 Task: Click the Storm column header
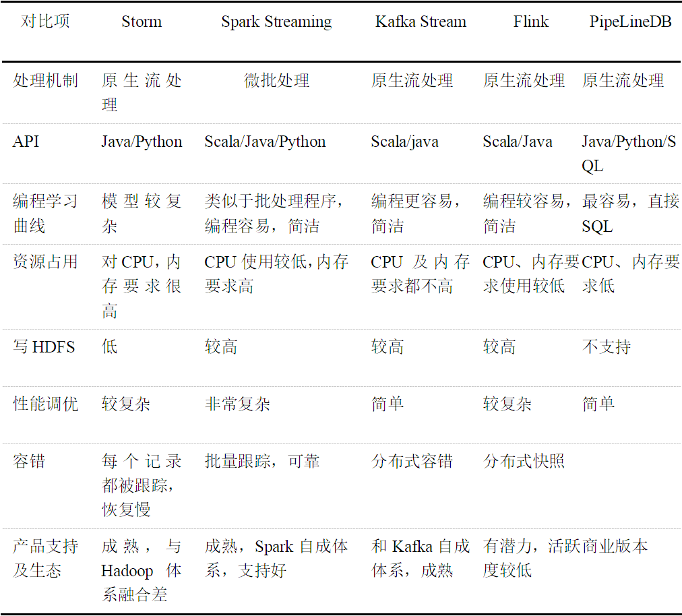coord(142,22)
